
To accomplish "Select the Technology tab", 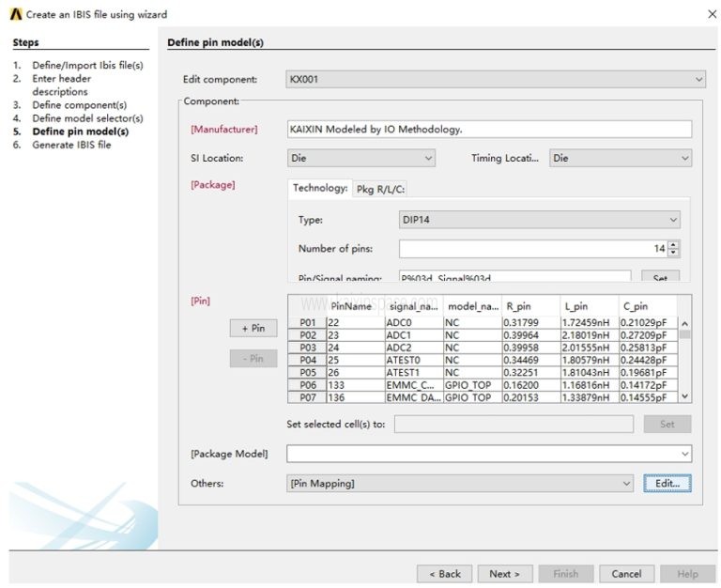I will click(x=320, y=188).
